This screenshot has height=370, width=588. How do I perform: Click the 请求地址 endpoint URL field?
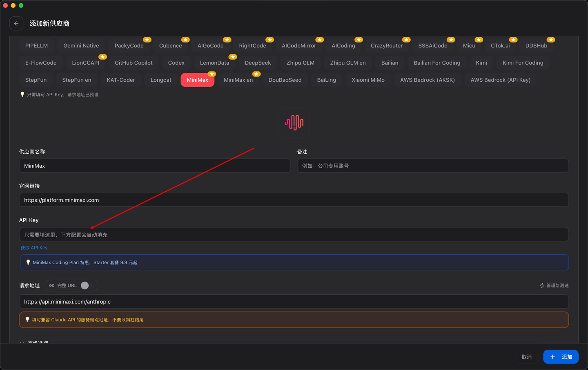294,302
